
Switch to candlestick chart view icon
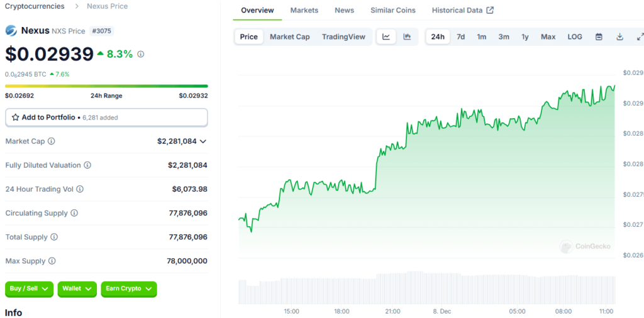(x=407, y=36)
